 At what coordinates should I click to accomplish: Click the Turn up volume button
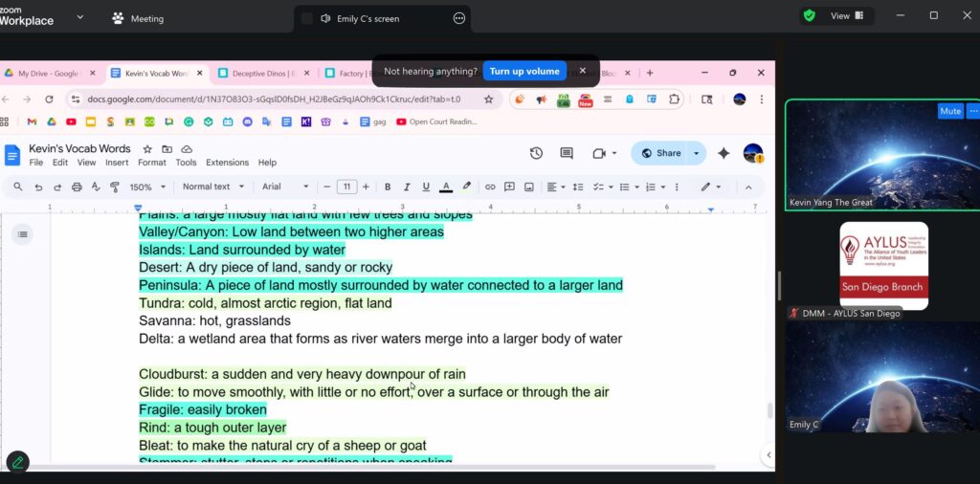coord(523,71)
